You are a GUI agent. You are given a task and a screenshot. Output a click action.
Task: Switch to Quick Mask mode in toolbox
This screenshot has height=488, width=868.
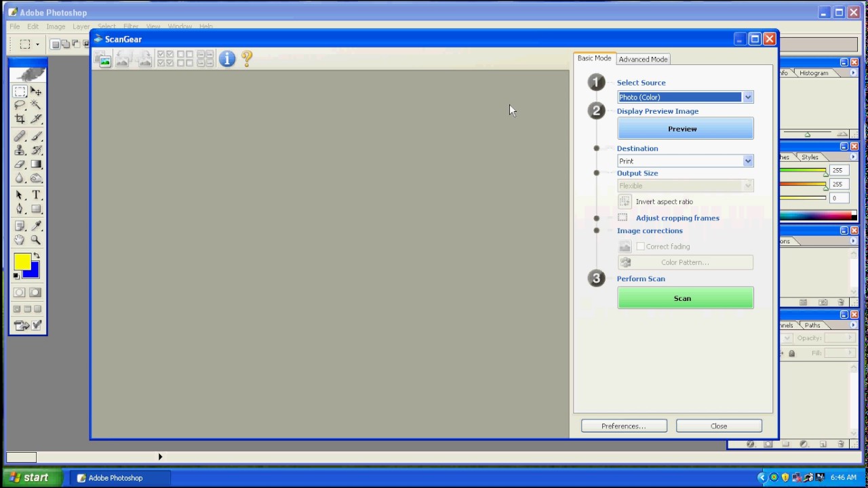(35, 293)
